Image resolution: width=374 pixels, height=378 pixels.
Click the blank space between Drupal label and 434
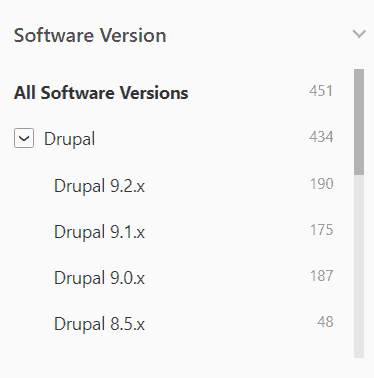pyautogui.click(x=202, y=139)
